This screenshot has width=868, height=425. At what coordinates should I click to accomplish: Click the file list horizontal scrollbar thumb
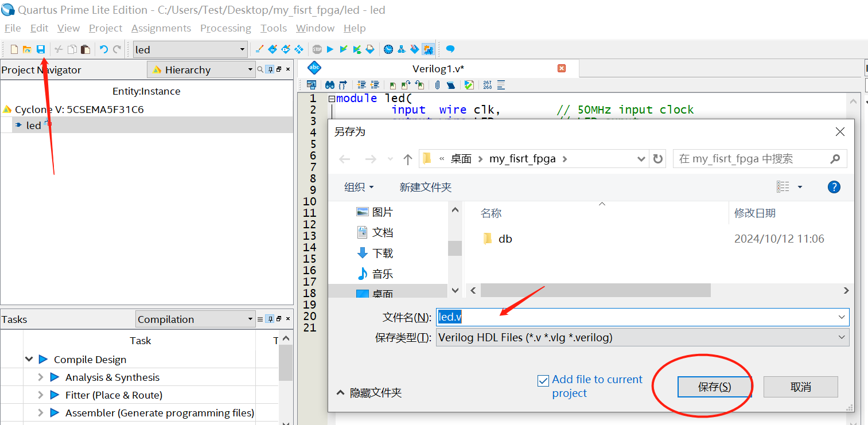pyautogui.click(x=595, y=291)
